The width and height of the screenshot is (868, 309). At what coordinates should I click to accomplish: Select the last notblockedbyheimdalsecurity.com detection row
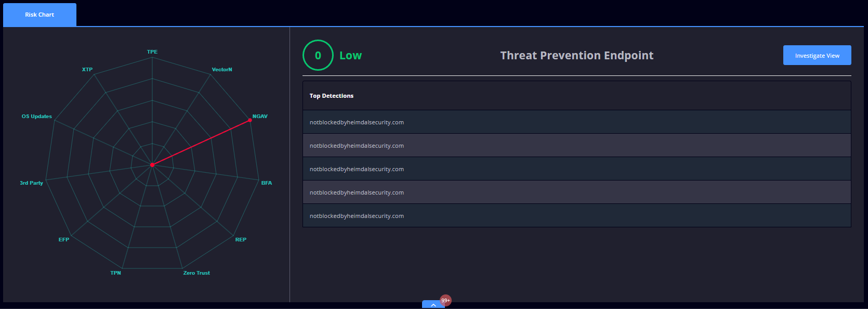click(x=577, y=216)
